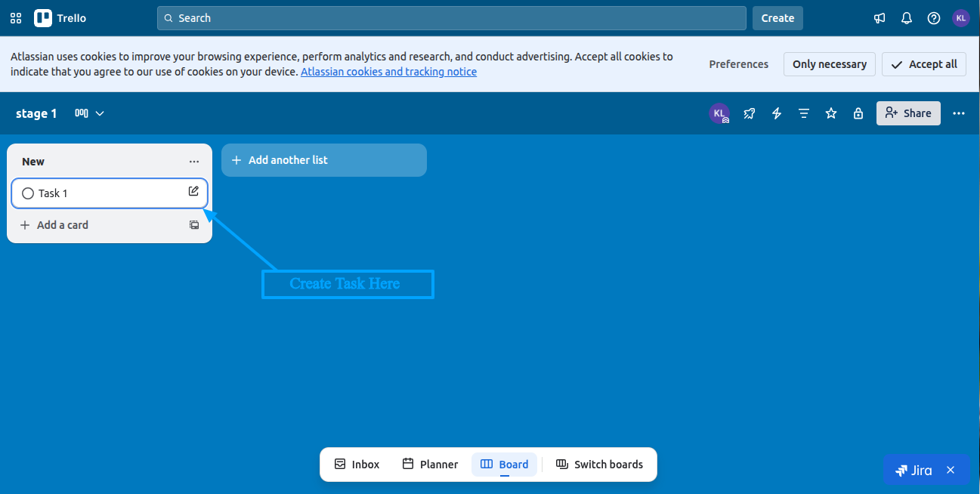Click the board title stage 1
This screenshot has width=980, height=494.
point(36,113)
